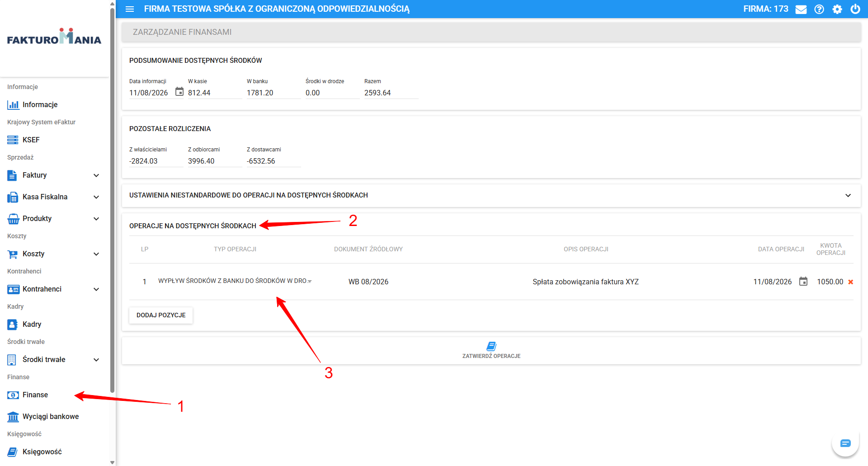Click the help question mark icon
Screen dimensions: 868x466
pos(819,9)
